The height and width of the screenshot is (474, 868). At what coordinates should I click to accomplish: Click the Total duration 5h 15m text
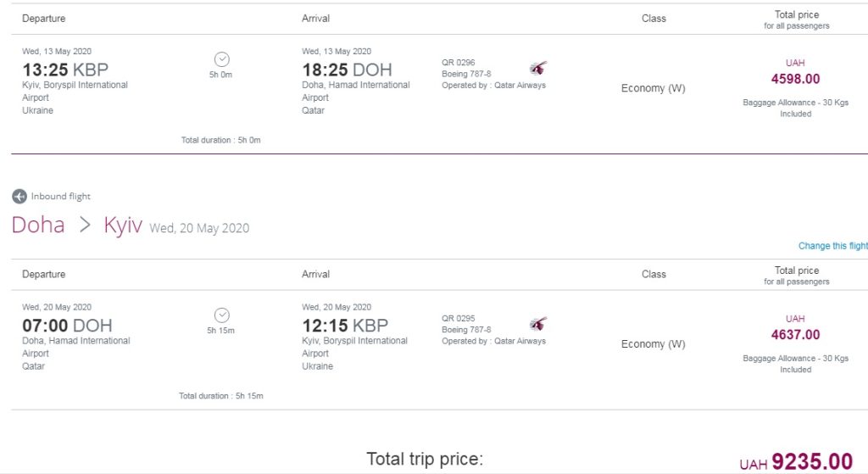220,396
